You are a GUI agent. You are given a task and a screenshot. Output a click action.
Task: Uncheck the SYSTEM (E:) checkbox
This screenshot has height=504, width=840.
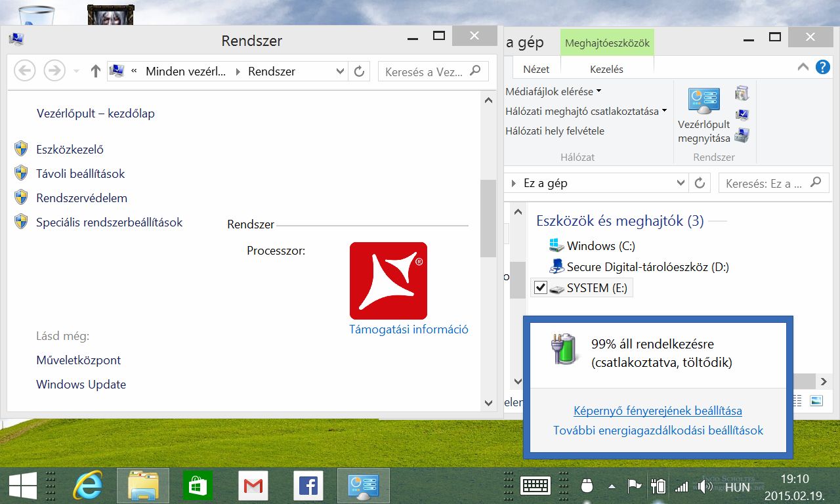point(541,287)
